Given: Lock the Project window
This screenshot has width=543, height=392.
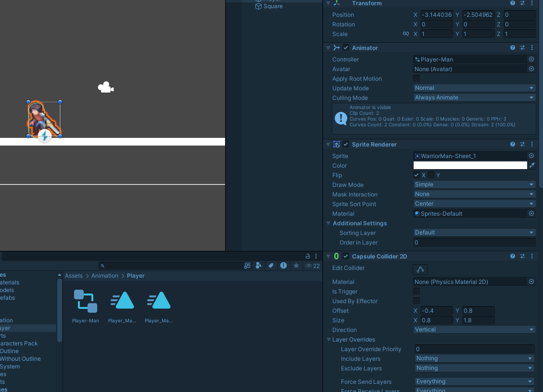Looking at the screenshot, I should tap(307, 256).
